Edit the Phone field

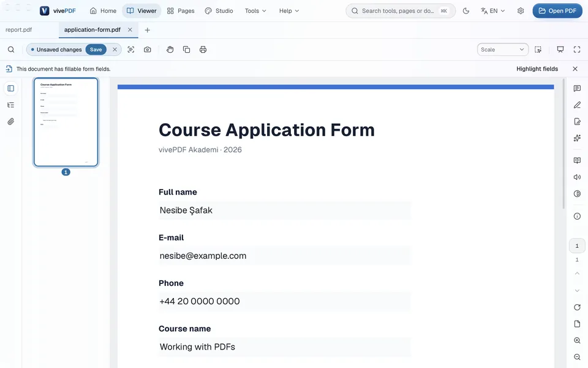click(x=285, y=301)
